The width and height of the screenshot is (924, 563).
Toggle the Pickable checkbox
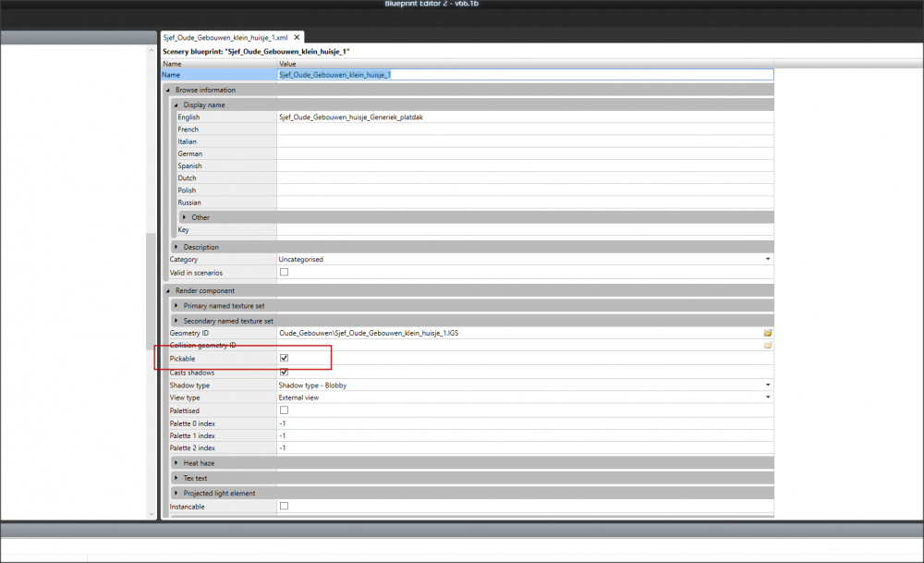pos(285,358)
